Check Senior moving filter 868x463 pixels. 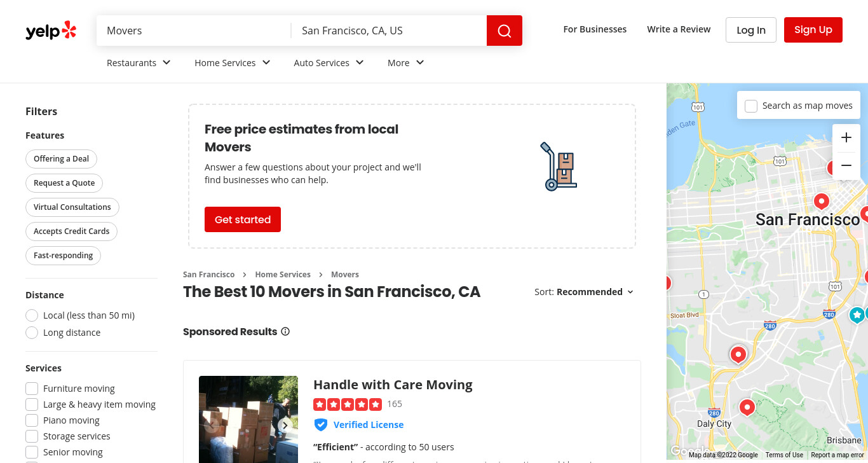click(x=32, y=452)
